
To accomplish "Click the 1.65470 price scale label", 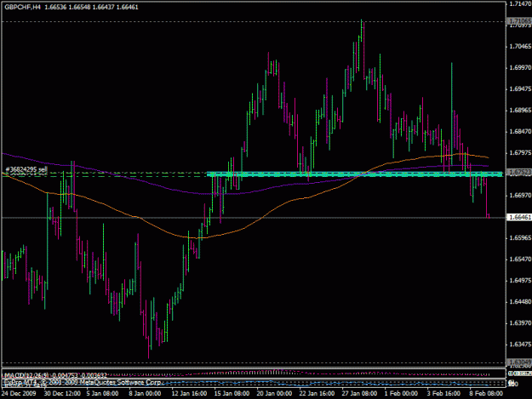I will pos(520,259).
